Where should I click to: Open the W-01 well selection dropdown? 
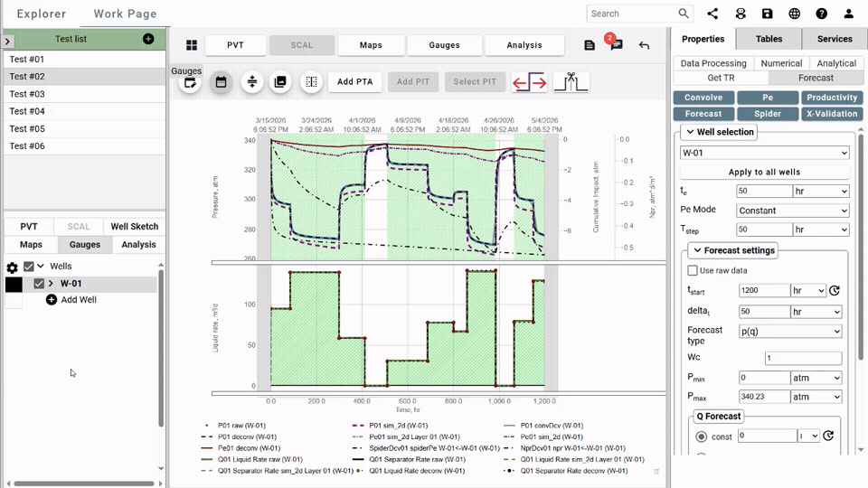click(765, 153)
